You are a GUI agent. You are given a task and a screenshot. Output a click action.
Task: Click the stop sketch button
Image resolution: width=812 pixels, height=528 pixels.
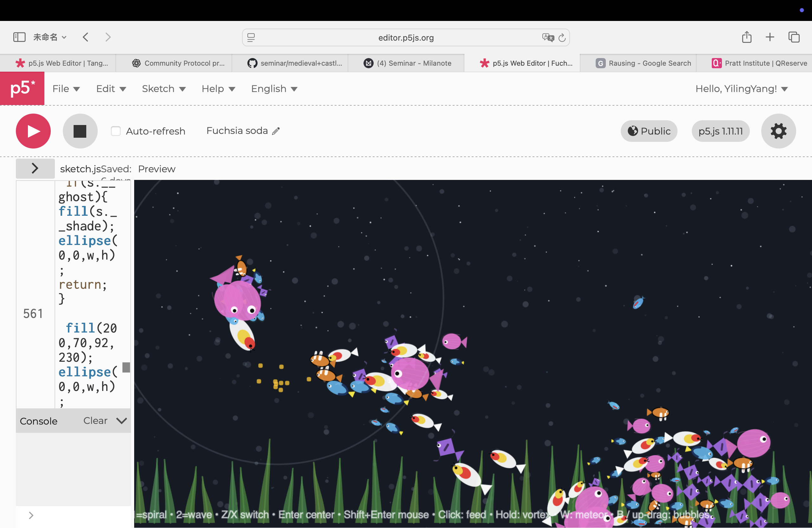[80, 131]
